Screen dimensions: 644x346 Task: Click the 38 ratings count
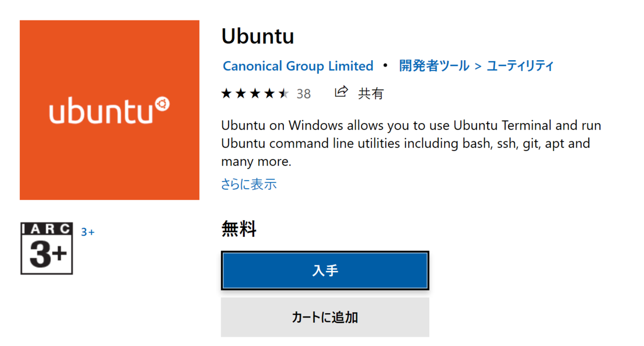pos(304,94)
